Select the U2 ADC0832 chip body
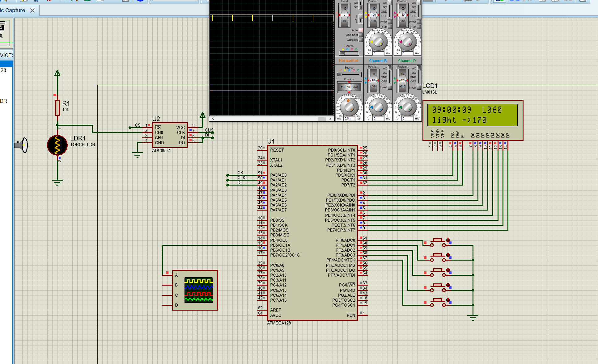The width and height of the screenshot is (598, 364). coord(170,135)
